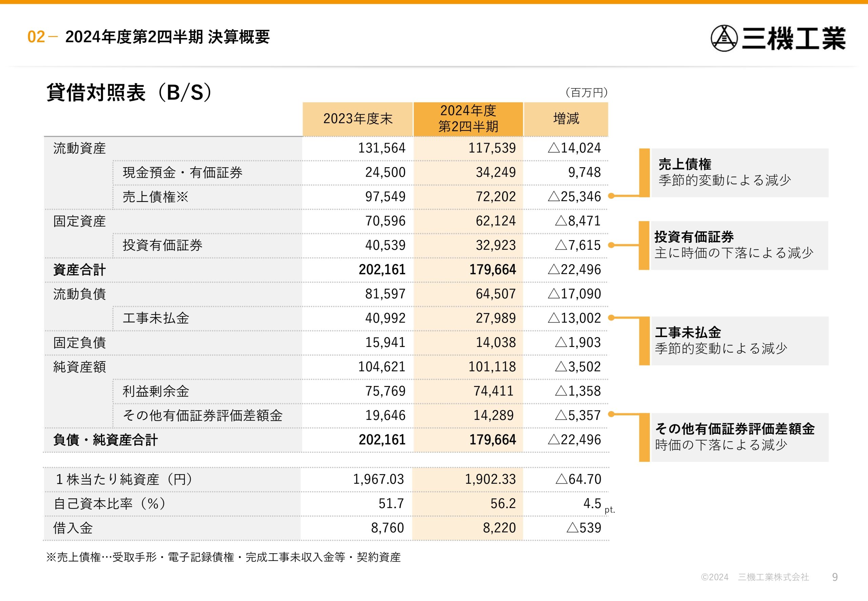Click the 純資産額 row label
This screenshot has width=868, height=601.
(x=79, y=367)
